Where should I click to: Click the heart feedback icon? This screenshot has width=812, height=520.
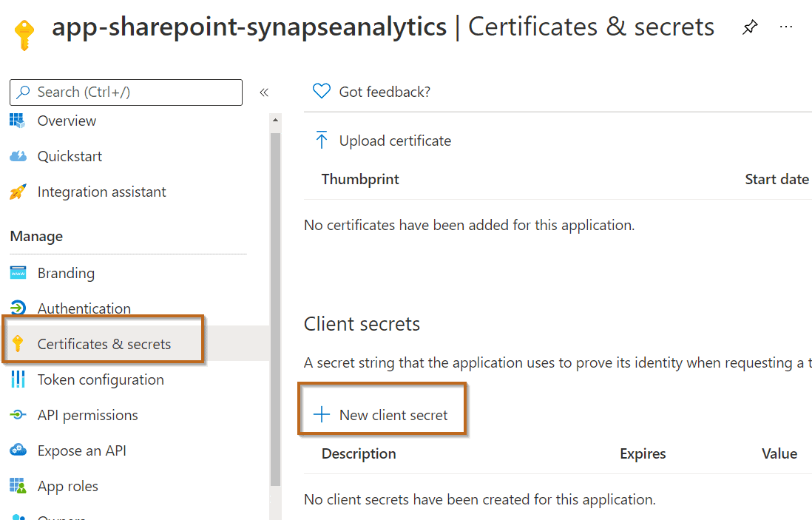(x=322, y=91)
